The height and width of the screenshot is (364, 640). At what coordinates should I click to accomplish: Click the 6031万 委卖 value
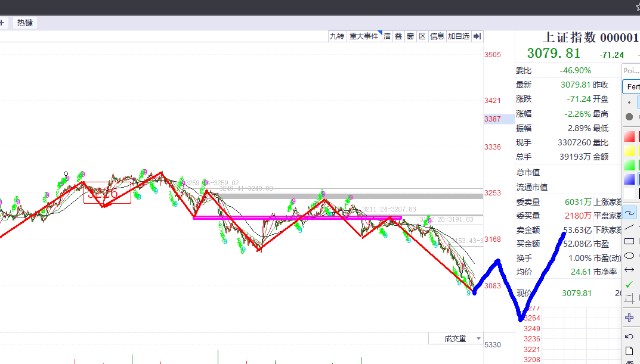(x=578, y=202)
